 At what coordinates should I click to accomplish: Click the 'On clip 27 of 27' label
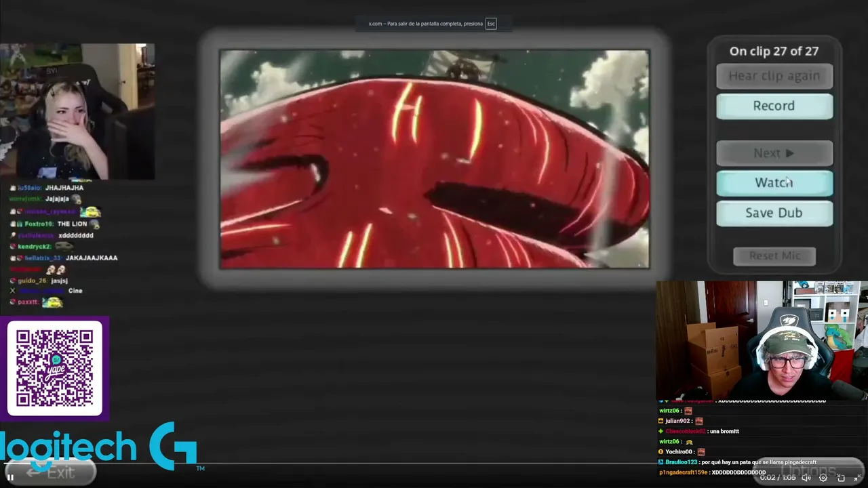pos(774,51)
